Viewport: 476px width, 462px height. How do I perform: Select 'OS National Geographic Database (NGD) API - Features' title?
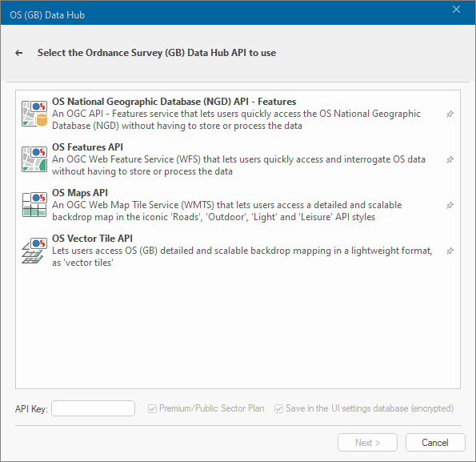pos(174,102)
